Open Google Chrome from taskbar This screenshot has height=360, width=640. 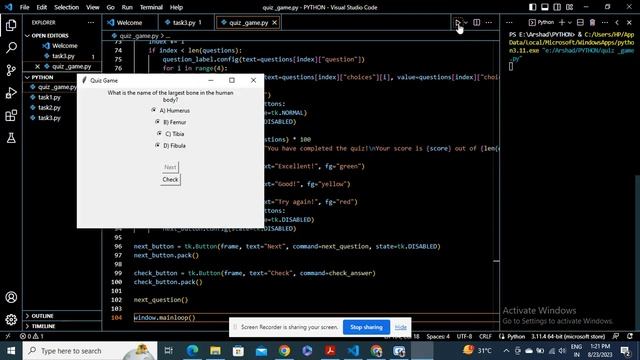pyautogui.click(x=284, y=351)
